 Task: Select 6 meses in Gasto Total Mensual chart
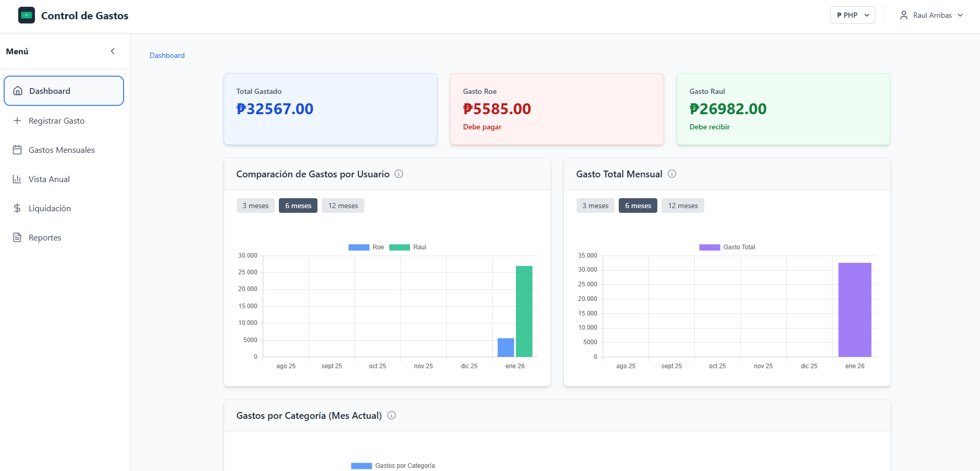click(638, 206)
